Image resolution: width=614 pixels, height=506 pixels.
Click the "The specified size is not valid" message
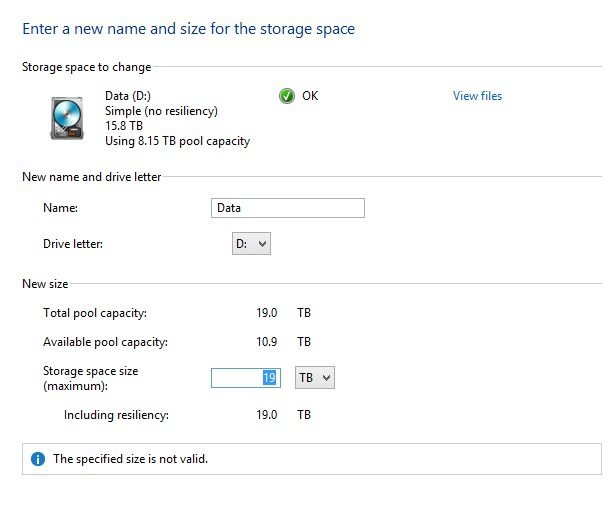(130, 459)
